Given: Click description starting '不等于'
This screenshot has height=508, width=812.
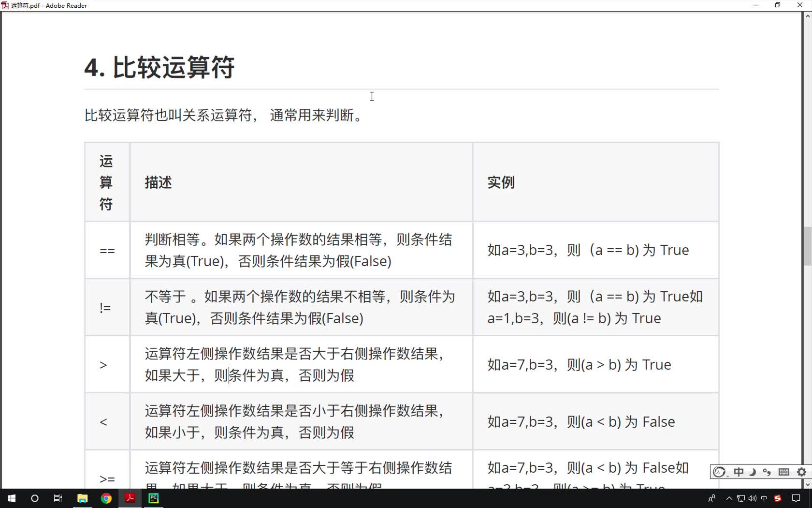Looking at the screenshot, I should point(300,307).
